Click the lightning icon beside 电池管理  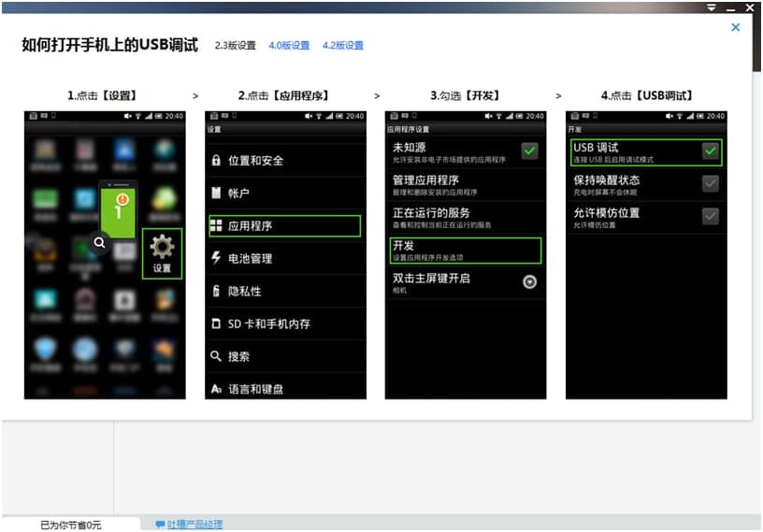(x=216, y=257)
